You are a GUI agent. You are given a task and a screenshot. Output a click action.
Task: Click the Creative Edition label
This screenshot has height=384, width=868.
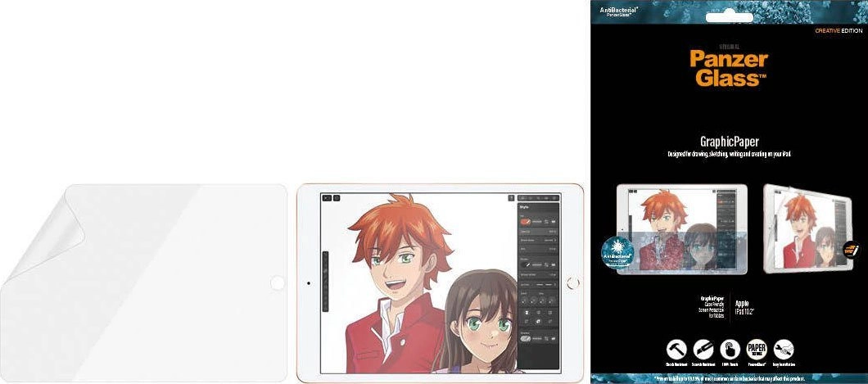coord(838,30)
